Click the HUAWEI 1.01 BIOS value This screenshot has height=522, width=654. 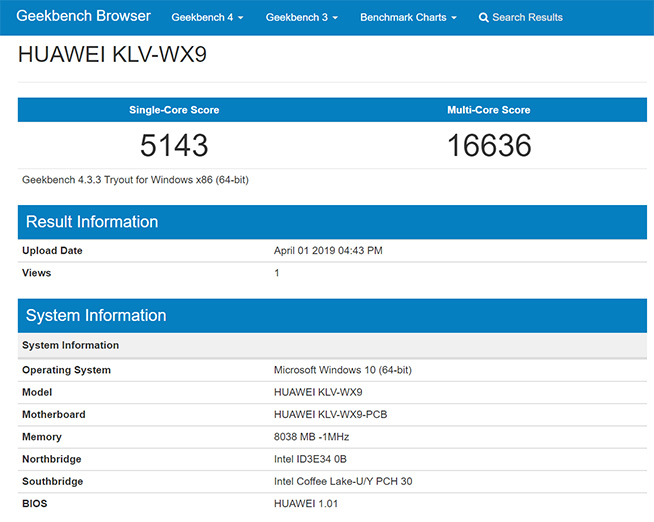(x=306, y=503)
